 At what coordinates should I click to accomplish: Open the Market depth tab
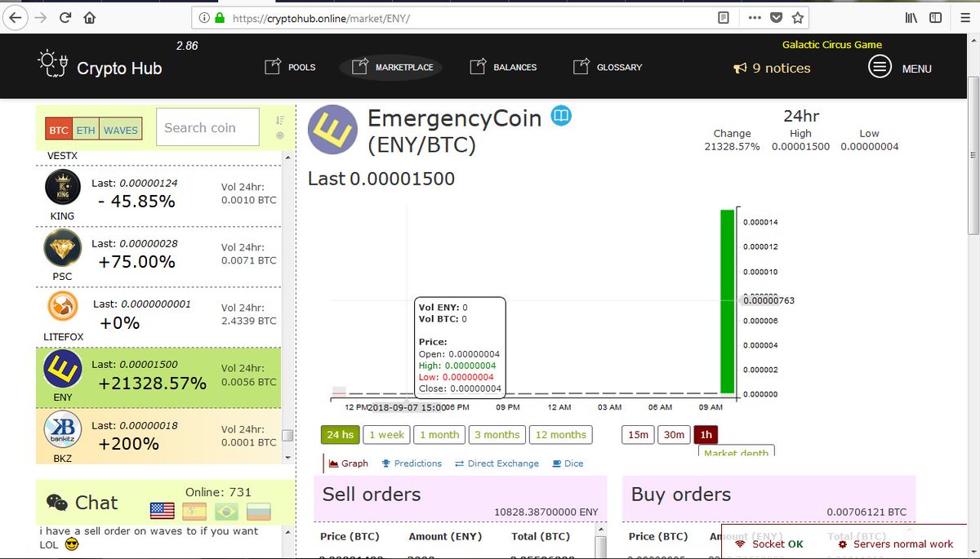coord(736,451)
